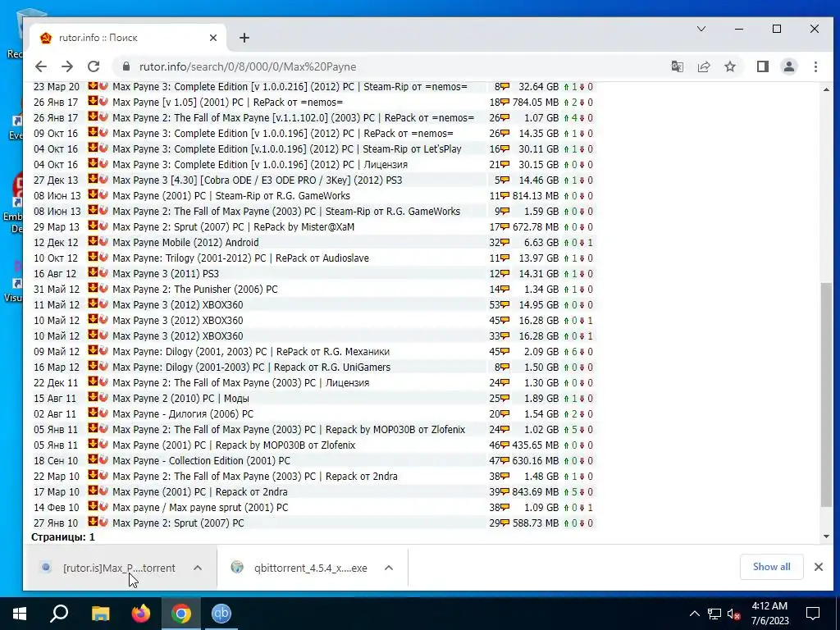Open Max Payne: Dilogy Repack от R.G. UniGamers
The width and height of the screenshot is (840, 630).
[x=251, y=367]
